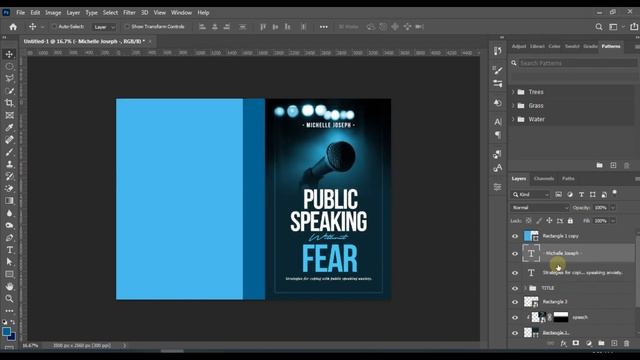Expand the TITLE layer group
This screenshot has height=360, width=640.
[x=525, y=288]
